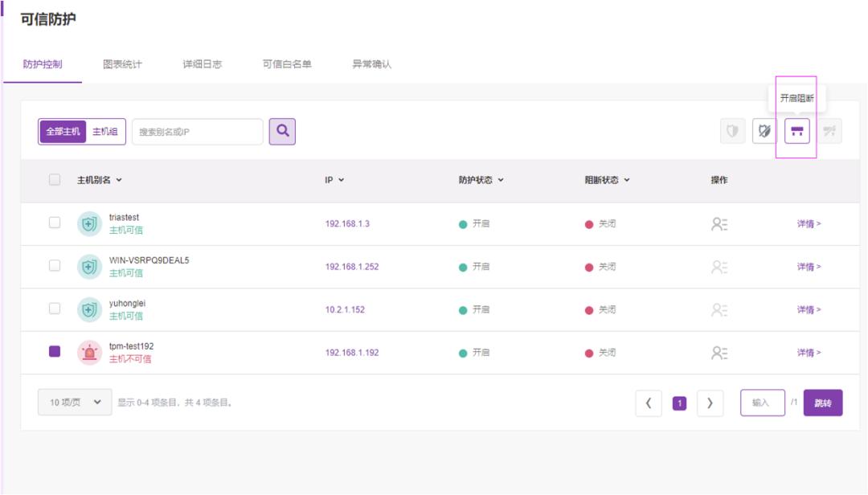This screenshot has width=868, height=495.
Task: Click the highlighted 开启阻断 blocking icon
Action: pyautogui.click(x=797, y=130)
